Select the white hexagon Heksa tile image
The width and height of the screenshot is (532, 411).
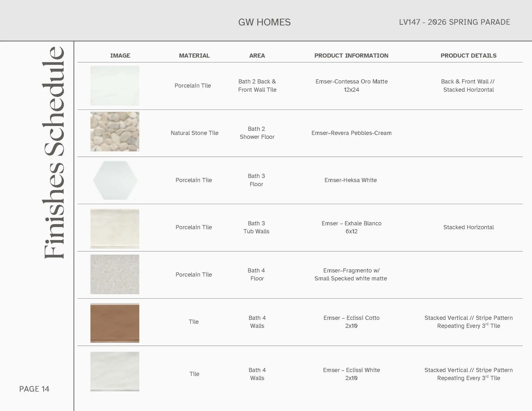[x=115, y=180]
